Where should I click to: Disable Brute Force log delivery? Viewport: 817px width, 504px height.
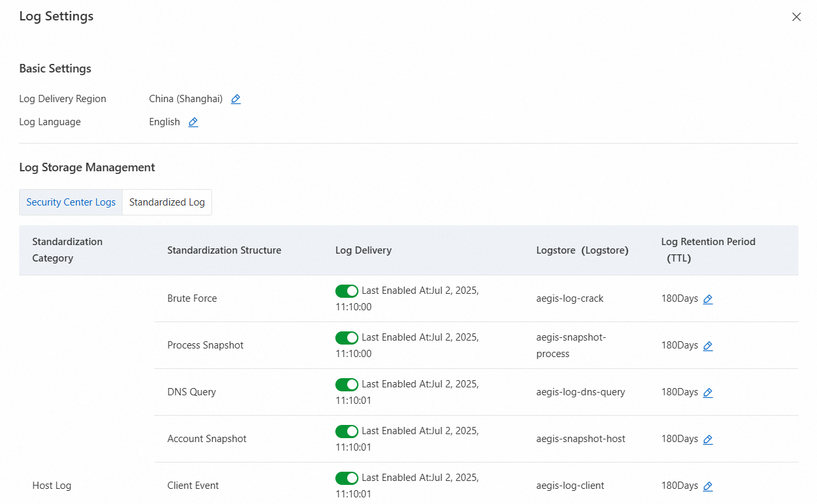click(347, 291)
